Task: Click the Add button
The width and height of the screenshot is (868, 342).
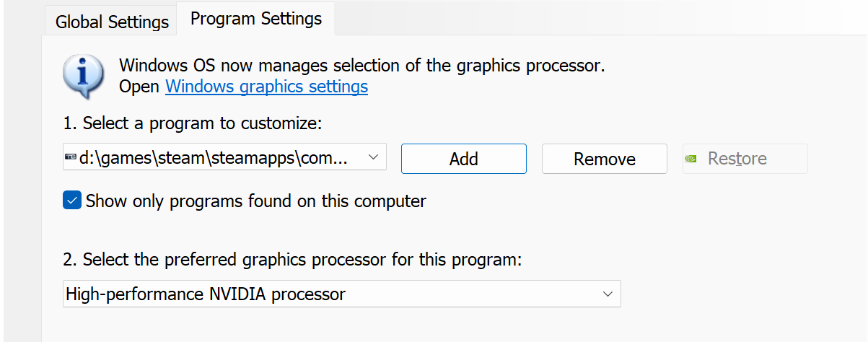Action: [x=464, y=159]
